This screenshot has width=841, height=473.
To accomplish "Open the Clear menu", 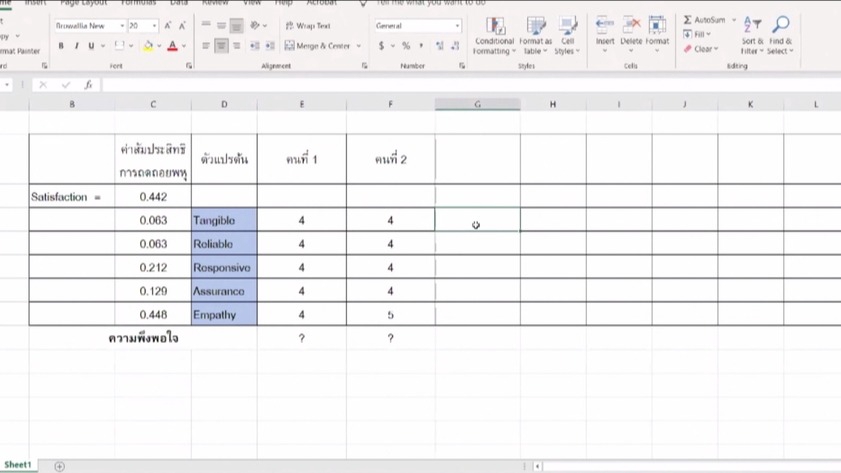I will [700, 49].
